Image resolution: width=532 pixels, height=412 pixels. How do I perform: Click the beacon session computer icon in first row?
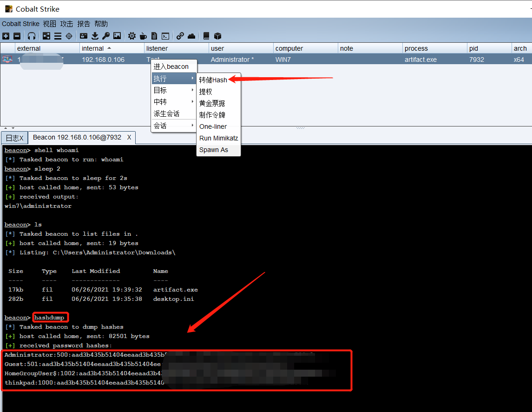(x=7, y=60)
